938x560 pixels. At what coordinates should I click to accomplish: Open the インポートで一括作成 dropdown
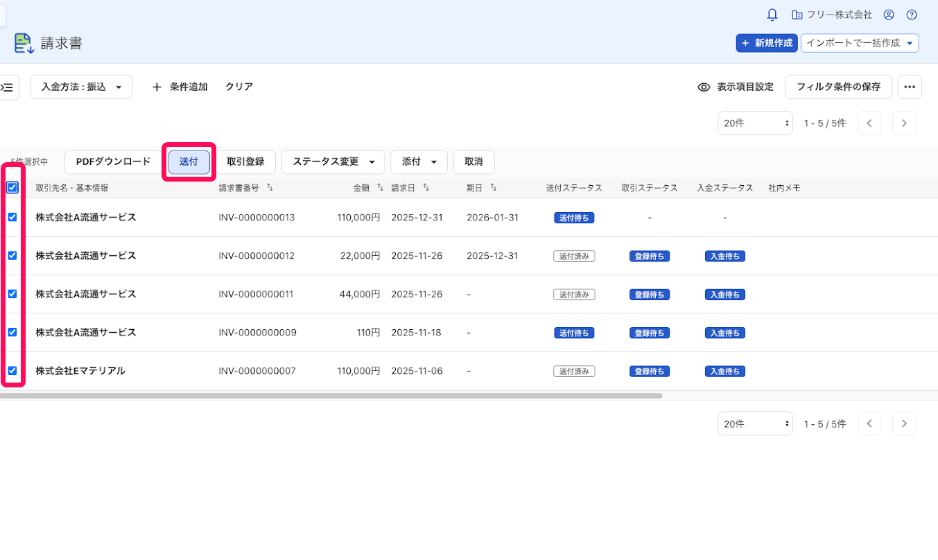pos(860,43)
